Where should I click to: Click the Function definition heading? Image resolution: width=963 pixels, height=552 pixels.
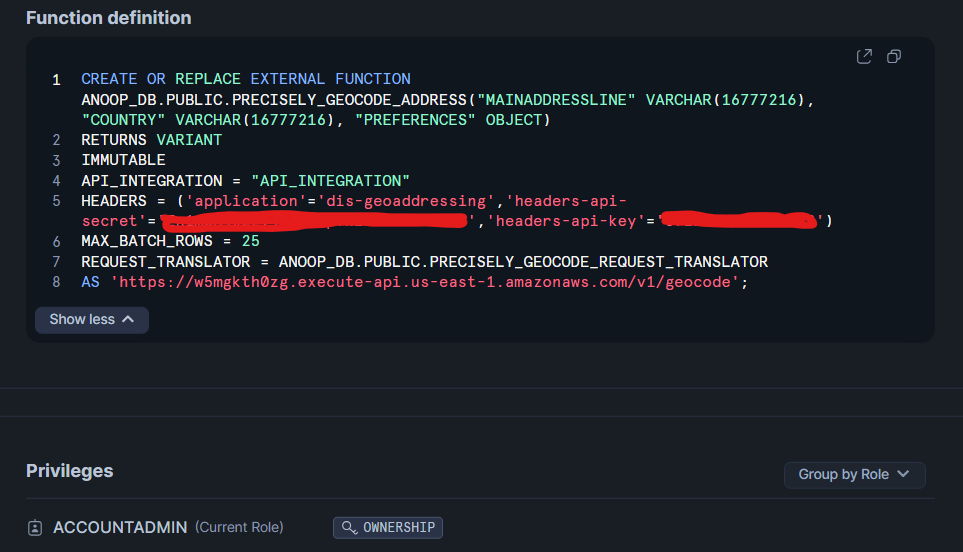click(x=109, y=18)
